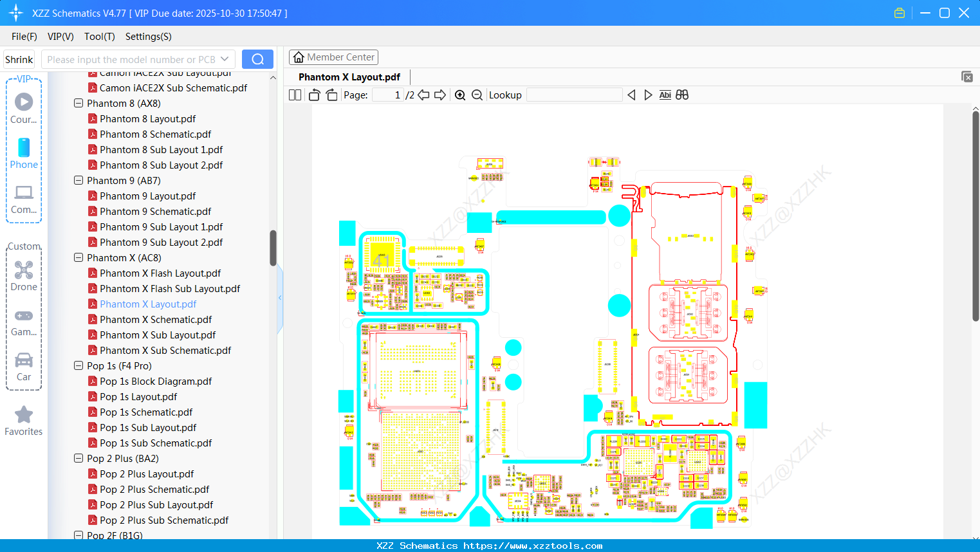Click the Member Center button
The image size is (980, 552).
click(333, 57)
